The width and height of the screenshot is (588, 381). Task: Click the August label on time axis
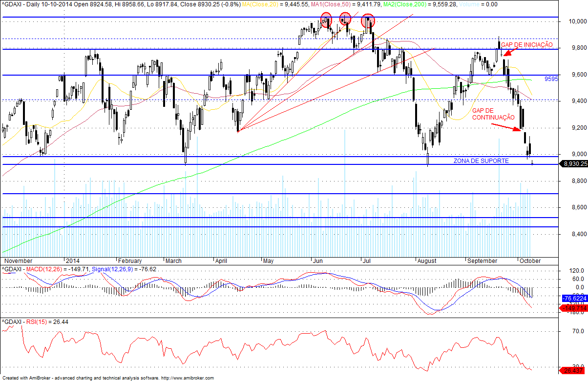pos(427,261)
